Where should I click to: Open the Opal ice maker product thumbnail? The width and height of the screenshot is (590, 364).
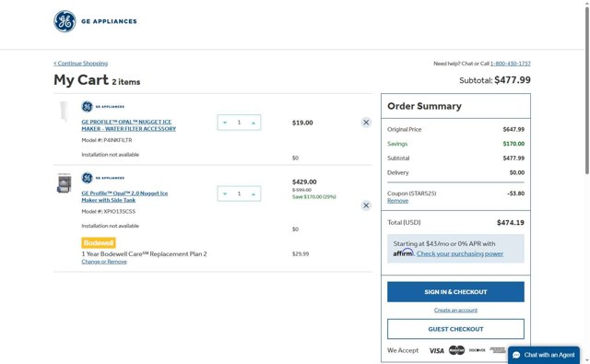[64, 183]
